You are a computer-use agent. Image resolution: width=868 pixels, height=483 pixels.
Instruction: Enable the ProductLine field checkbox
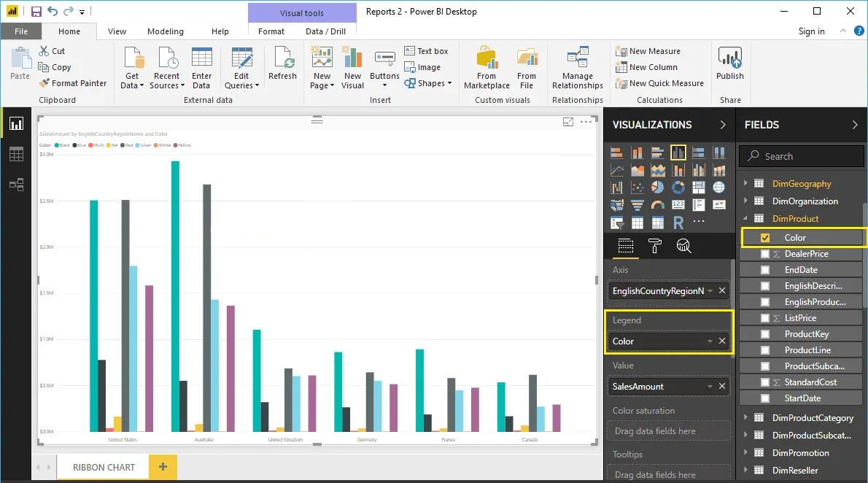[x=765, y=350]
